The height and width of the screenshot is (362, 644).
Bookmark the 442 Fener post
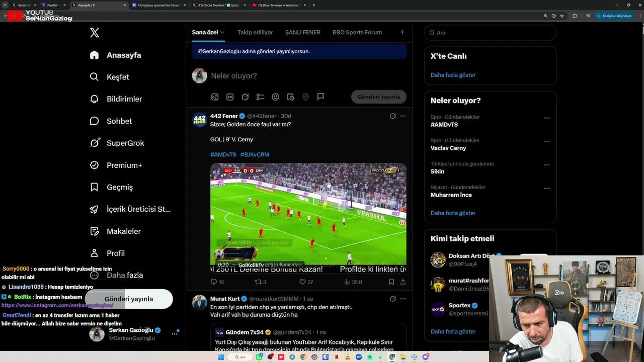(x=391, y=282)
